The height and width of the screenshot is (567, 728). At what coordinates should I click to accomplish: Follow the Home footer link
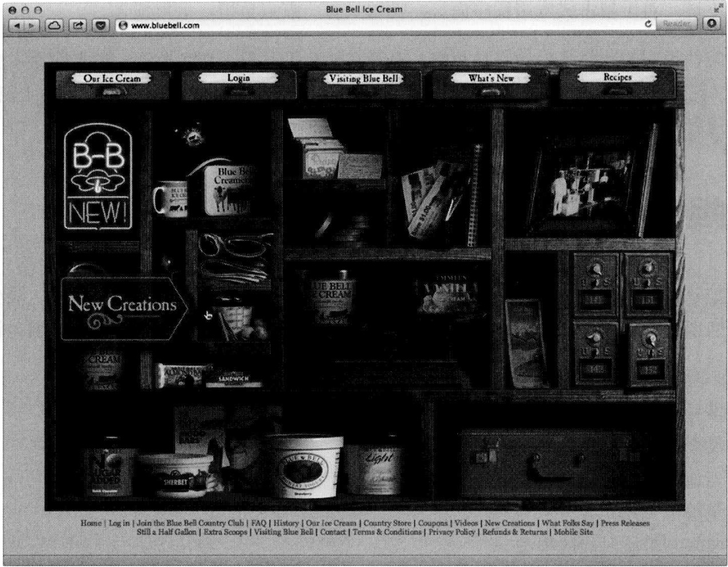click(x=91, y=523)
